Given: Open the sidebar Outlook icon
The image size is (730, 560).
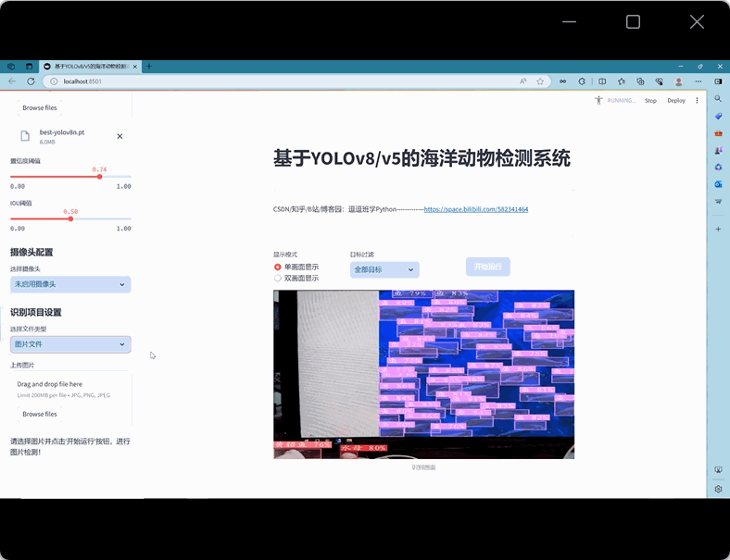Looking at the screenshot, I should pos(718,184).
